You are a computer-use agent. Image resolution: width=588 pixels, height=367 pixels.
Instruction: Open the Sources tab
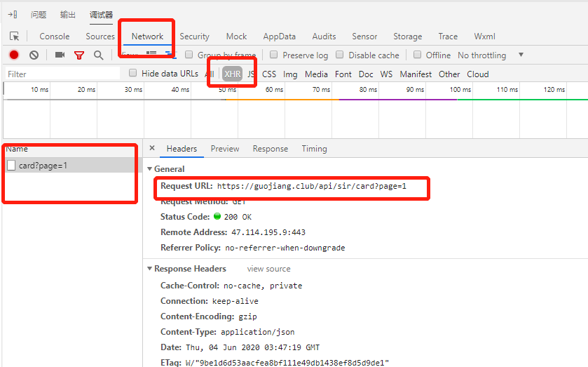100,36
